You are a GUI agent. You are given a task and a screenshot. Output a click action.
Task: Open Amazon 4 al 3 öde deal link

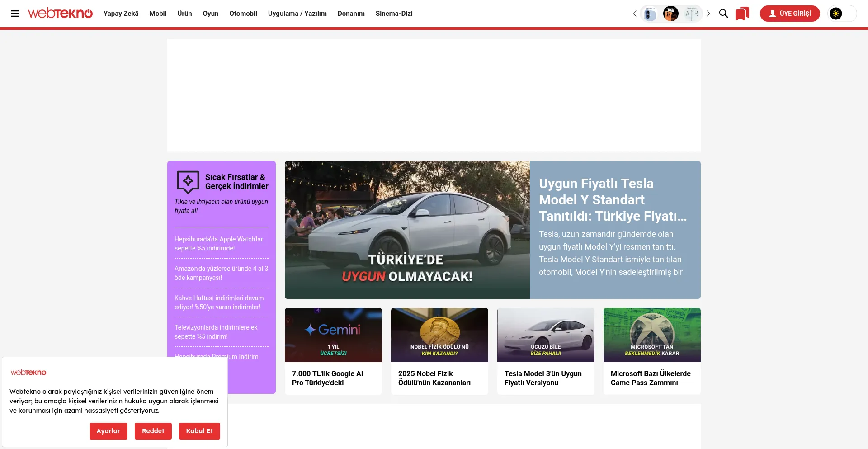coord(221,273)
